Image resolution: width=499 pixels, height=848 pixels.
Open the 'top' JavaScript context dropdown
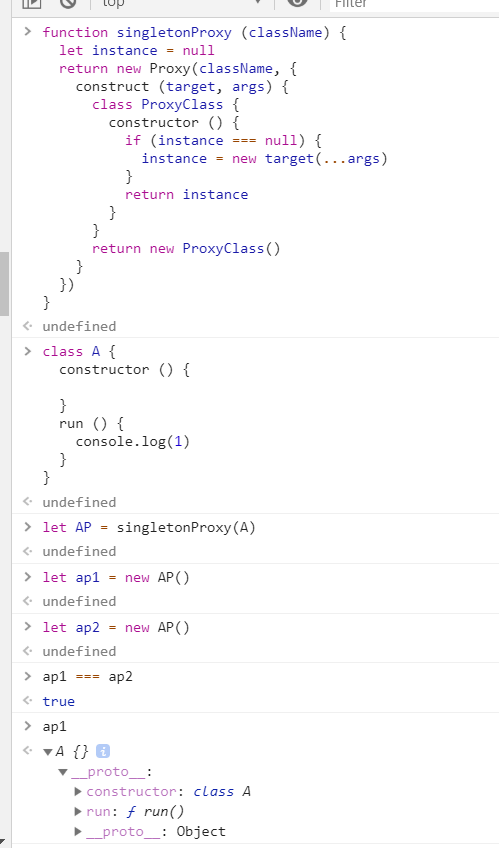tap(181, 3)
